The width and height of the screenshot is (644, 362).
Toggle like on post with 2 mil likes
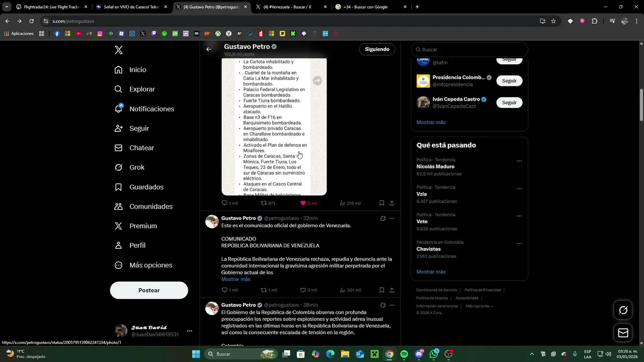[x=308, y=203]
